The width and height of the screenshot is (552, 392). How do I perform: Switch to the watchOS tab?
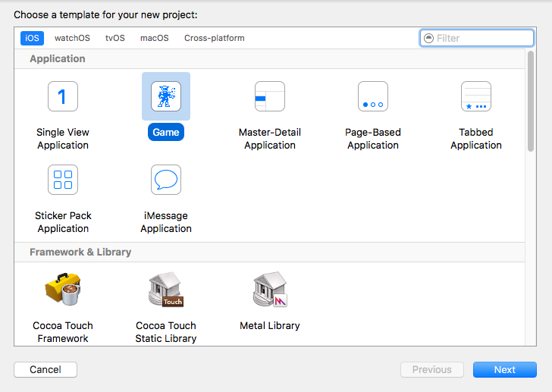[72, 38]
